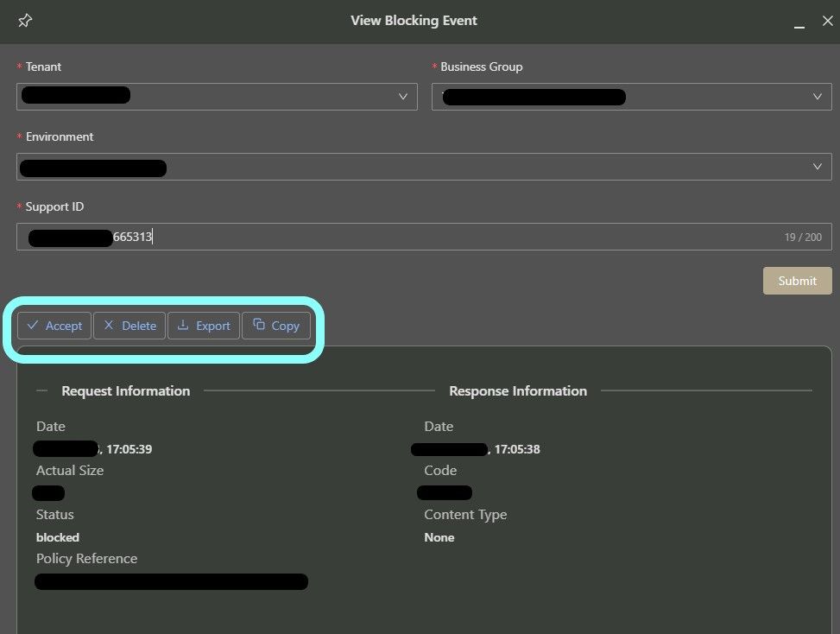Expand the Environment dropdown chevron

[x=818, y=167]
